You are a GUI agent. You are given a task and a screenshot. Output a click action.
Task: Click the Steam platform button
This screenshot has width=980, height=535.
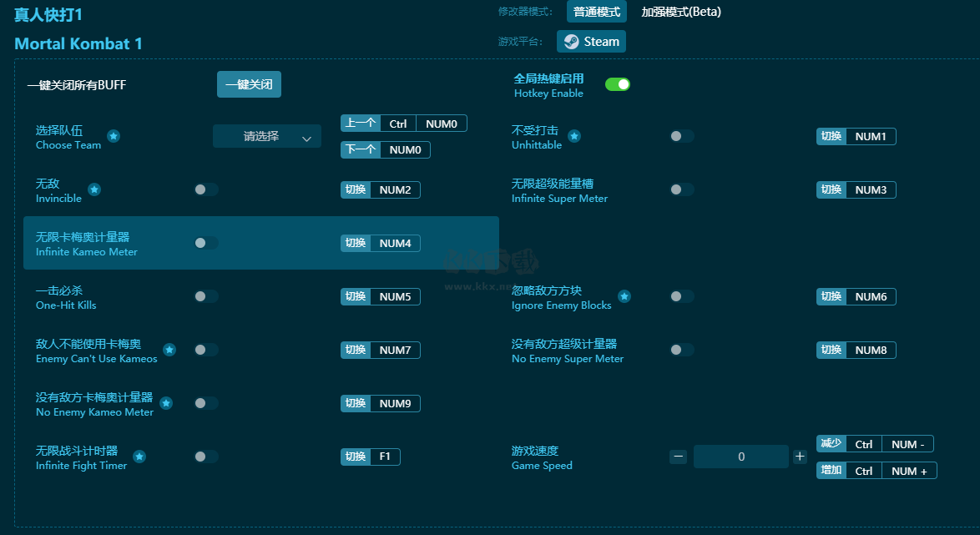tap(591, 41)
